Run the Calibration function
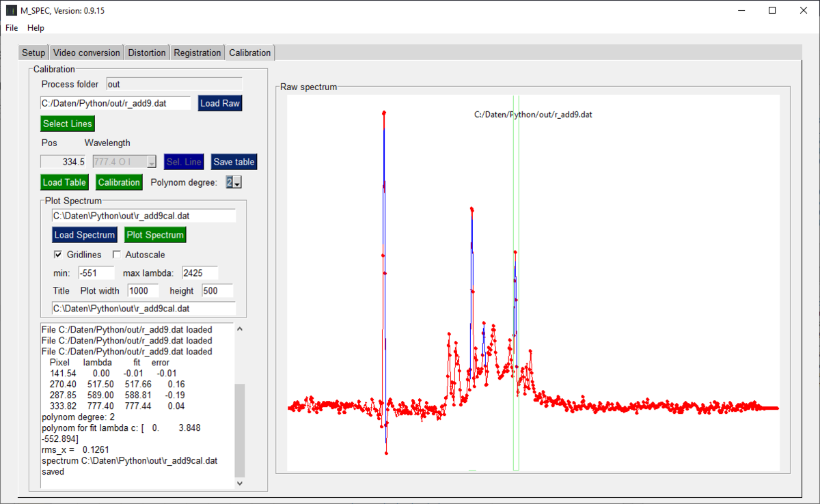This screenshot has width=820, height=504. (x=119, y=182)
